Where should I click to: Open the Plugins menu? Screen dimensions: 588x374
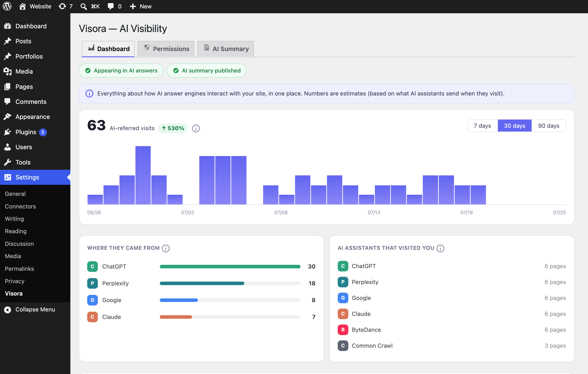pyautogui.click(x=35, y=132)
